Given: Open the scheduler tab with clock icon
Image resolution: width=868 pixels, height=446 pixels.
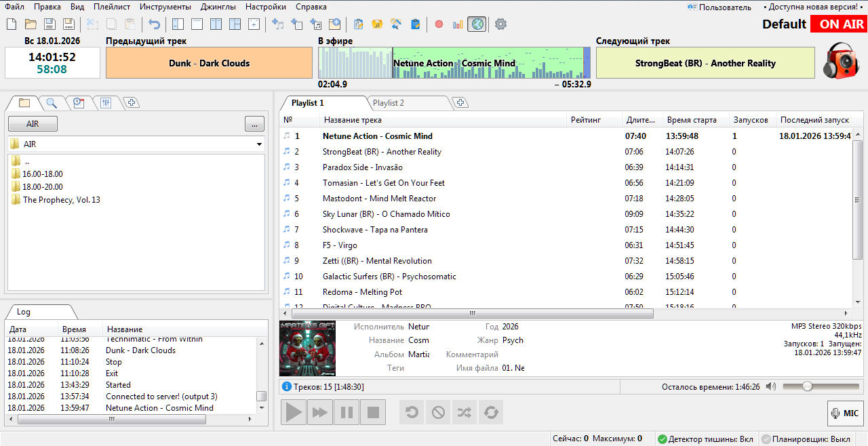Looking at the screenshot, I should click(x=79, y=103).
